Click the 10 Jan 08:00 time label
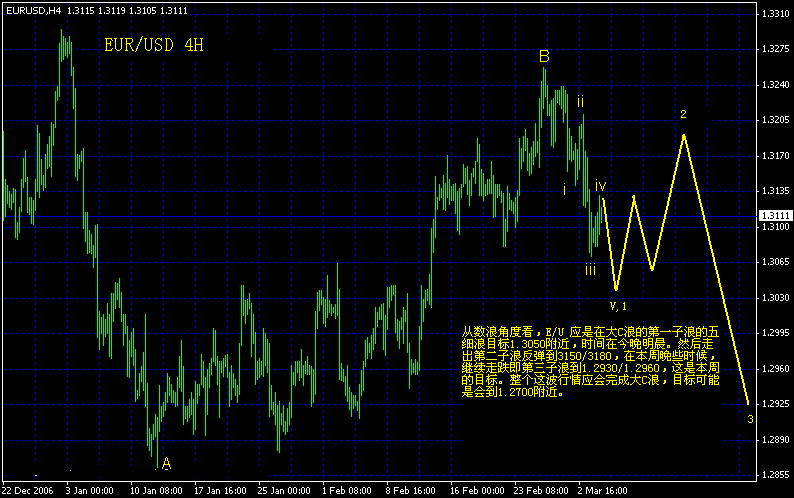The image size is (794, 498). 156,490
